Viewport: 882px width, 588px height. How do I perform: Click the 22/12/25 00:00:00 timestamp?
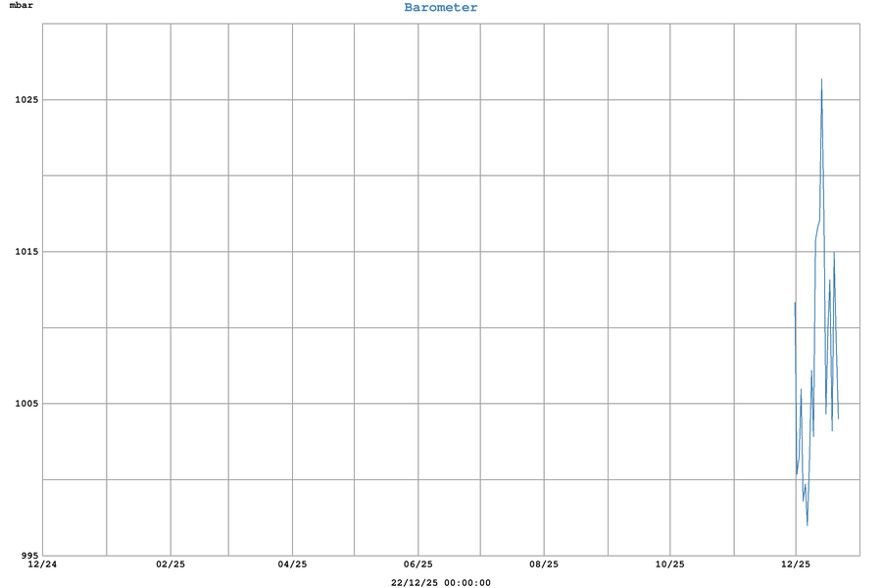(x=441, y=583)
